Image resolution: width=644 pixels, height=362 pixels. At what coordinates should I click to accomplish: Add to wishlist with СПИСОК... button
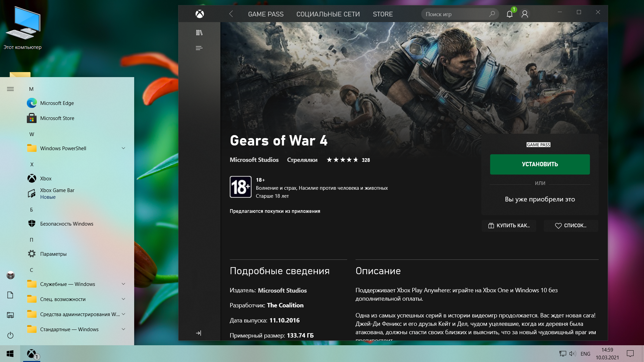(x=571, y=226)
